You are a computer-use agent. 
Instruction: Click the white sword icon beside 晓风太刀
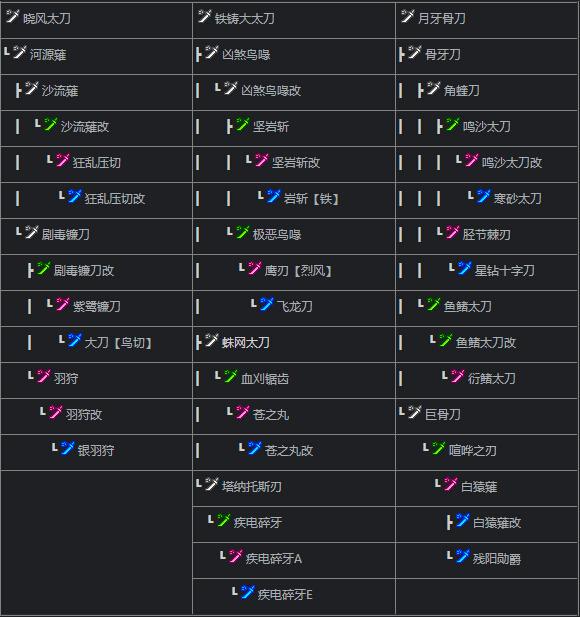12,17
